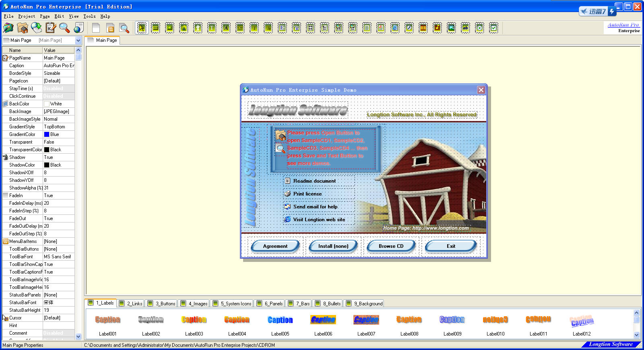Click the TransparentColor Black swatch
Screen dimensions: 644x350
tap(46, 150)
